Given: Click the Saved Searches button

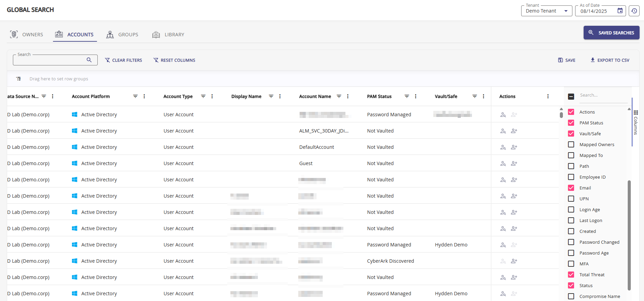Looking at the screenshot, I should (611, 33).
